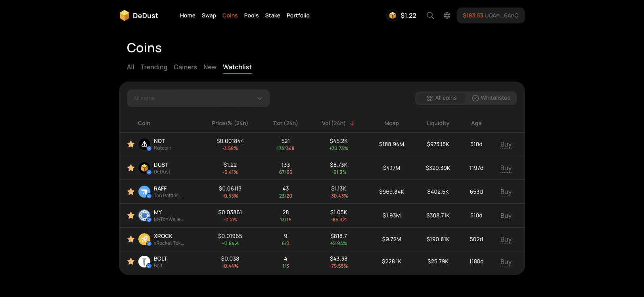Show the Gainers tab

[x=185, y=67]
